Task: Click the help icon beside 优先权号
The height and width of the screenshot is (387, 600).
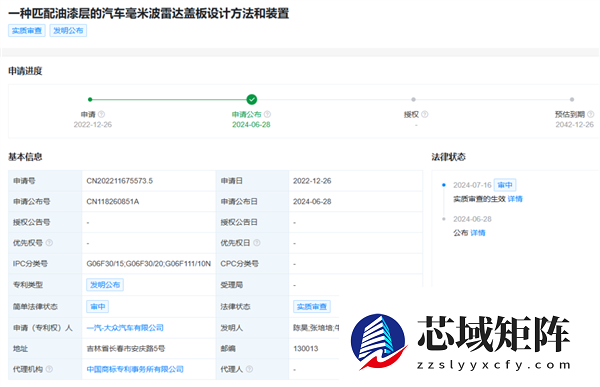Action: pyautogui.click(x=49, y=243)
